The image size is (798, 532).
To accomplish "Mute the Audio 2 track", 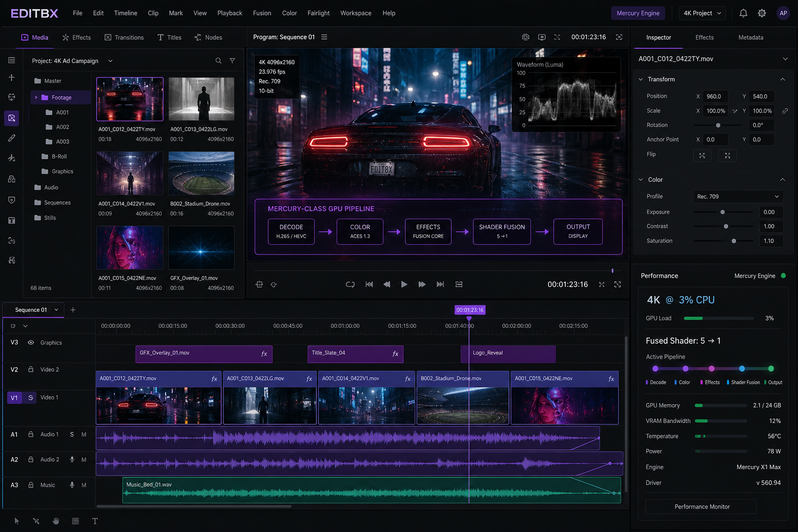I will point(84,460).
